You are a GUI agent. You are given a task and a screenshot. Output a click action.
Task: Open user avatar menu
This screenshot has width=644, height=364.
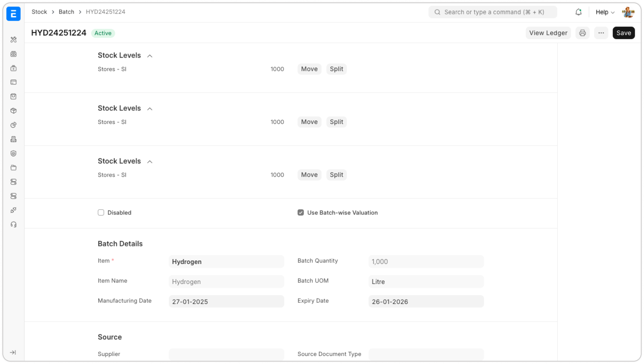point(628,12)
